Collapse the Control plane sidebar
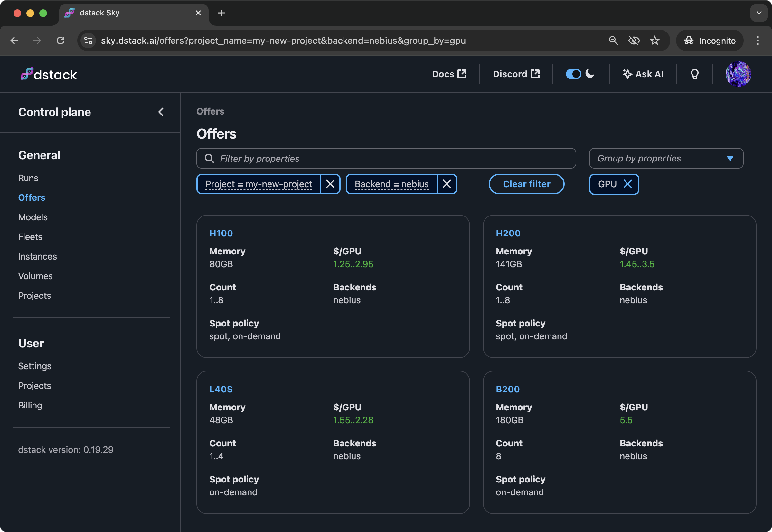772x532 pixels. (161, 112)
